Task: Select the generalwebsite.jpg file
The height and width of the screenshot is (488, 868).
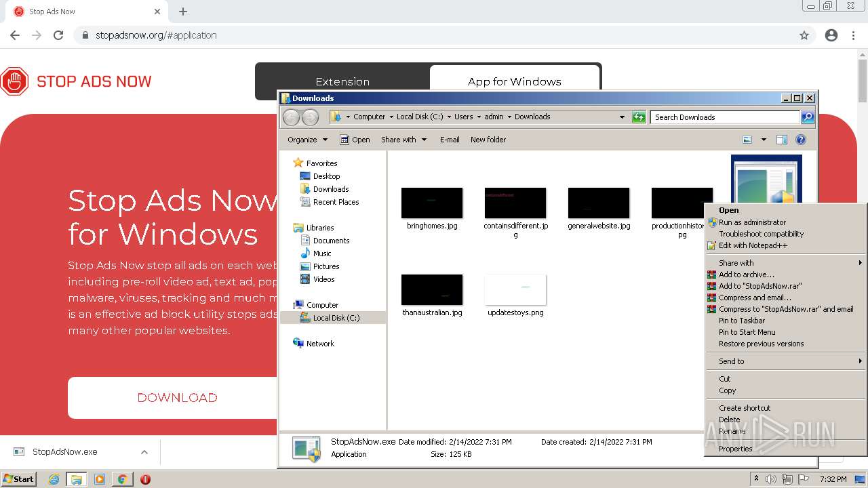Action: [x=599, y=209]
